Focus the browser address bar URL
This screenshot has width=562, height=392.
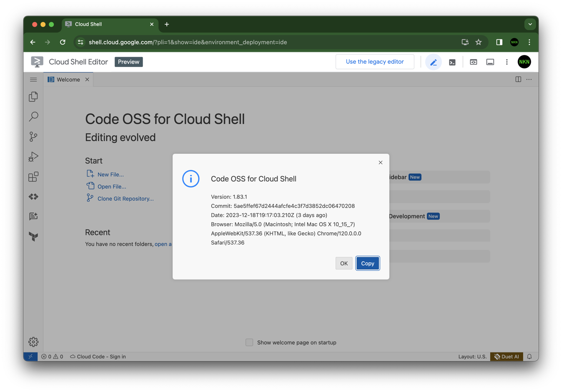tap(188, 42)
